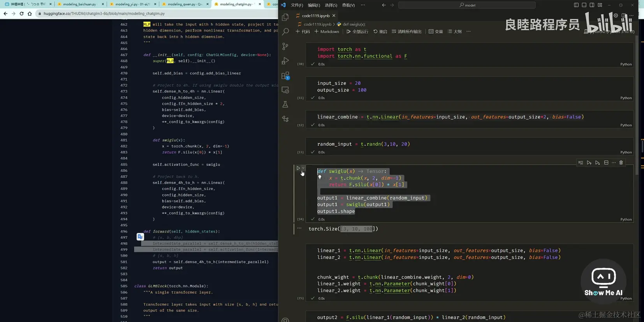Viewport: 644px width, 322px height.
Task: Add a new code cell with 代码 button
Action: click(303, 32)
